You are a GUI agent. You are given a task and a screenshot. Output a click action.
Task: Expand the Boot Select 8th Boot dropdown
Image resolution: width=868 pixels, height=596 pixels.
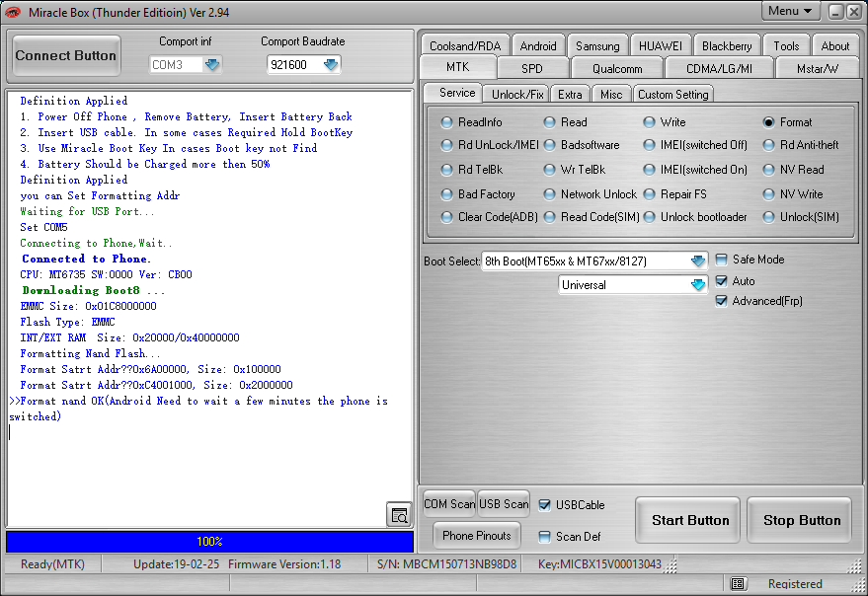coord(698,261)
